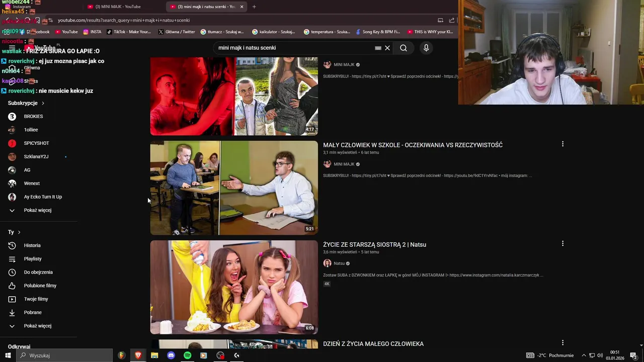Open Discord from the taskbar
Viewport: 644px width, 362px height.
point(171,355)
